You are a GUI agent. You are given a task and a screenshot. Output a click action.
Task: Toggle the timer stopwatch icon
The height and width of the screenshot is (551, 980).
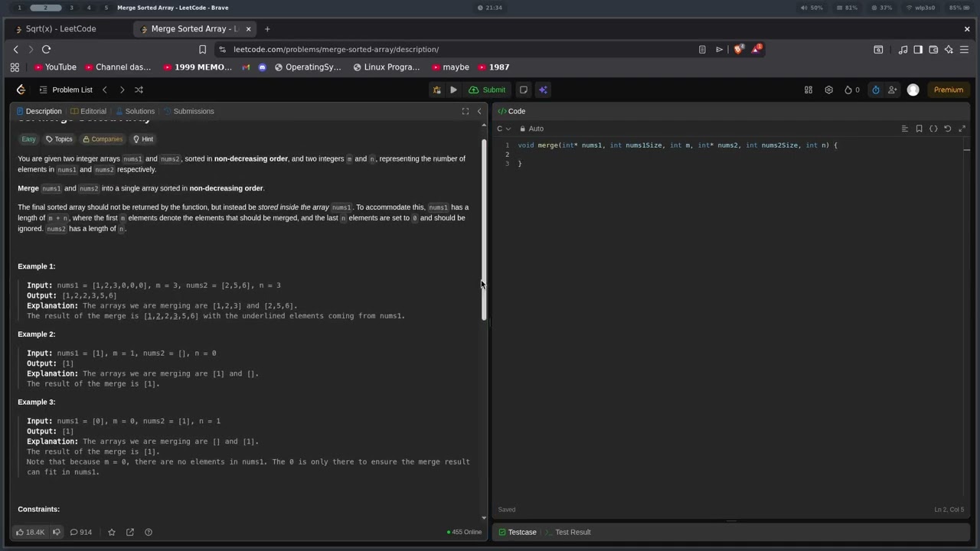pyautogui.click(x=876, y=90)
